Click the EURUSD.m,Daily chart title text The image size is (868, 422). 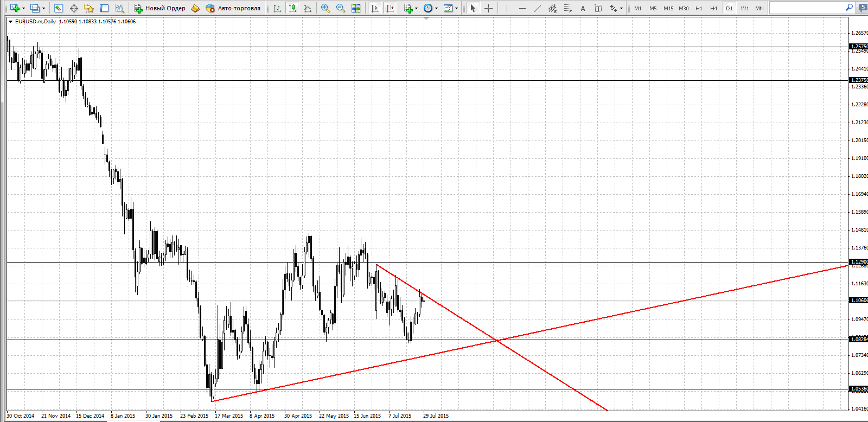click(x=35, y=22)
